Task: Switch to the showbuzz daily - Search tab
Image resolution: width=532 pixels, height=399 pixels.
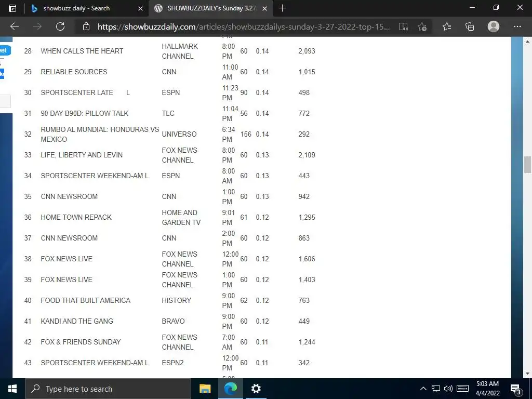Action: click(87, 8)
